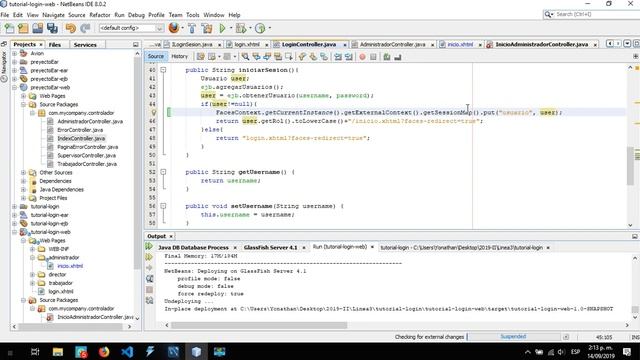Switch editor to History view
Screen dimensions: 640x360
tap(179, 56)
